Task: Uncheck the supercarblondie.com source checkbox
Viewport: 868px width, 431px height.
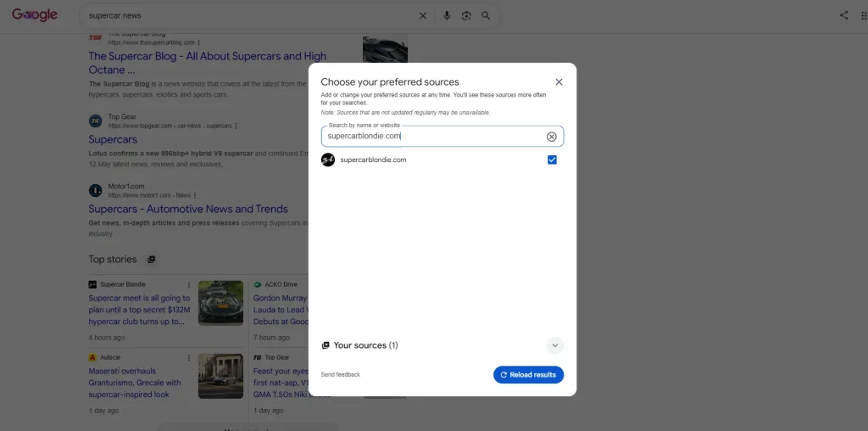Action: coord(552,160)
